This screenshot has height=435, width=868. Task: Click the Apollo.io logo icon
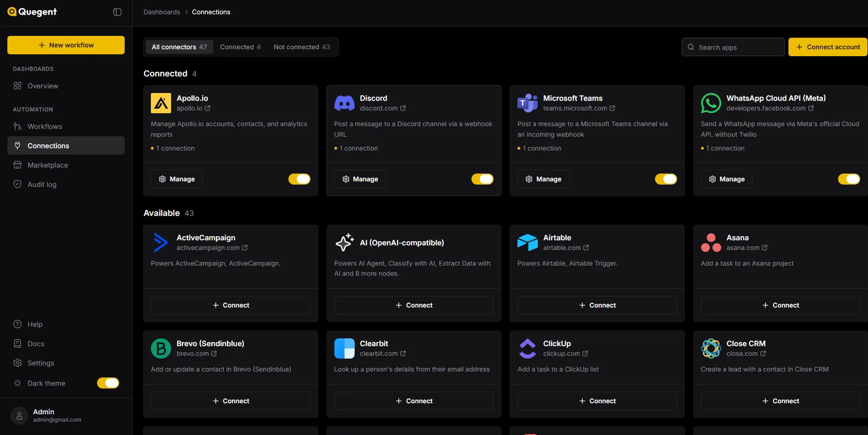[x=161, y=103]
